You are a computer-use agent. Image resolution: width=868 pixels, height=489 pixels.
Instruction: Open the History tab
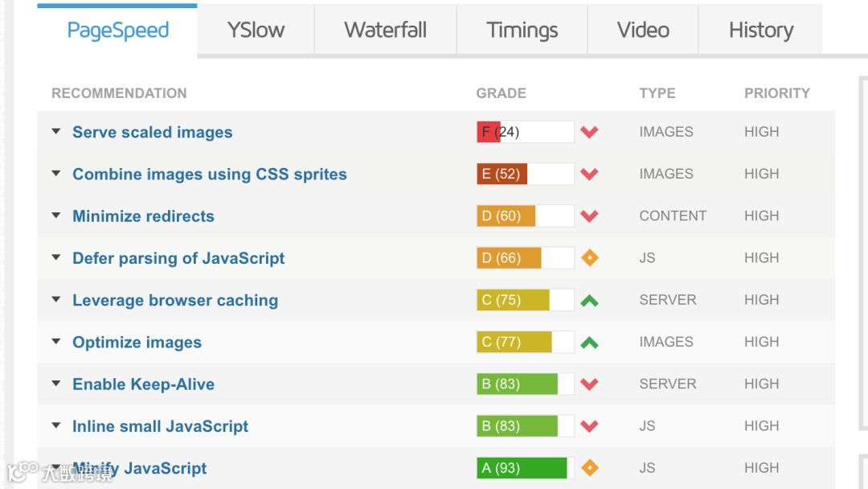coord(760,31)
